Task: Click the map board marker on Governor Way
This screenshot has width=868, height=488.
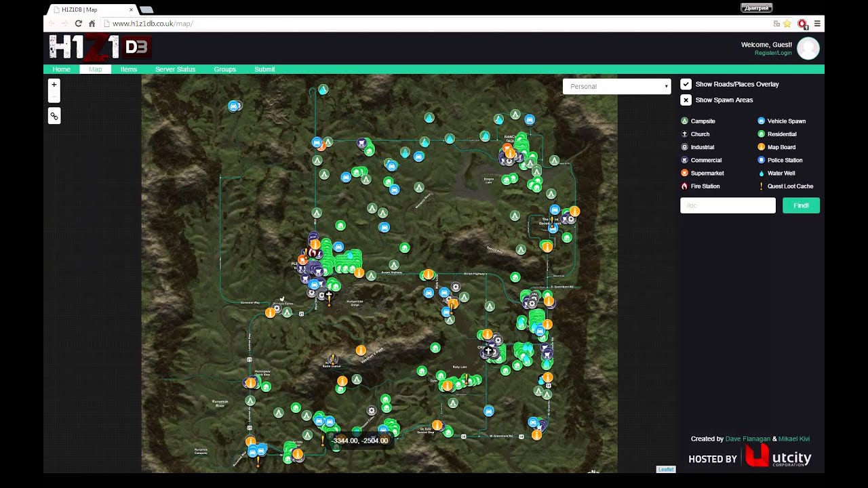Action: pyautogui.click(x=270, y=312)
